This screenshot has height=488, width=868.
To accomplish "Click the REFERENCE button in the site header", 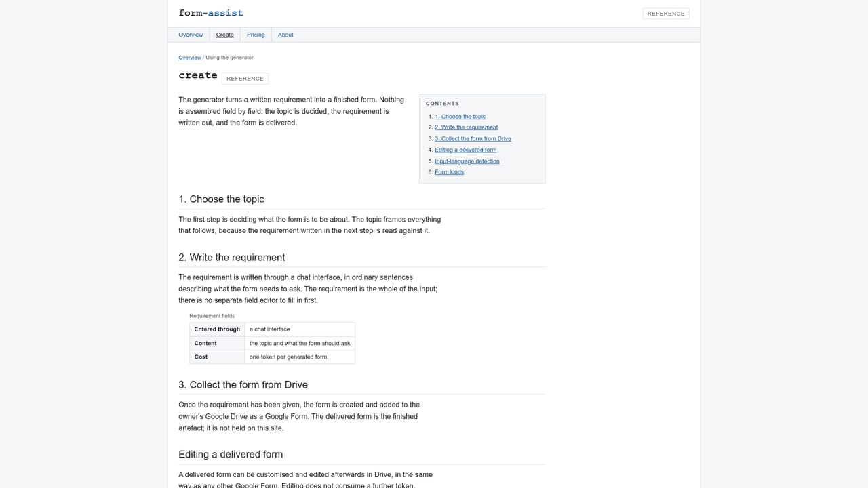I will click(x=666, y=14).
